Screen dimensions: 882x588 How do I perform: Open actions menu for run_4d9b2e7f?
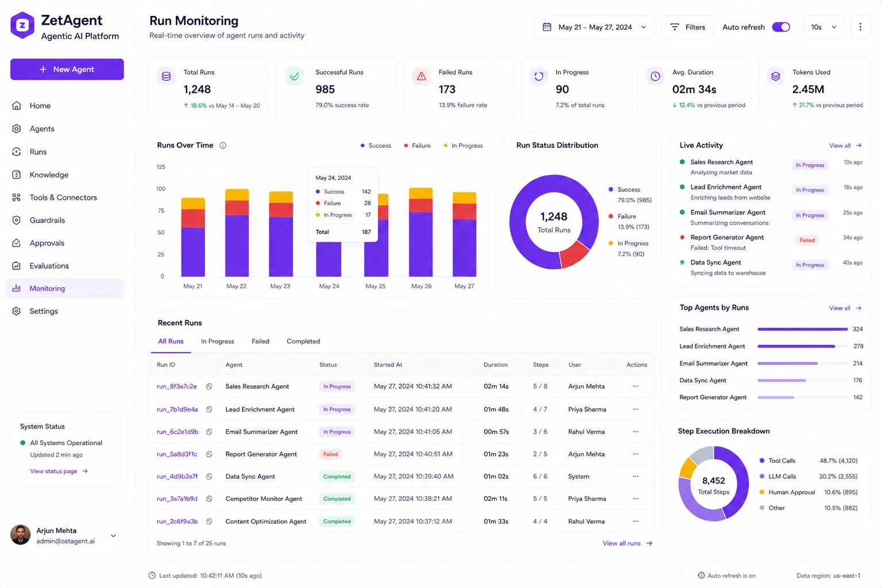coord(636,476)
